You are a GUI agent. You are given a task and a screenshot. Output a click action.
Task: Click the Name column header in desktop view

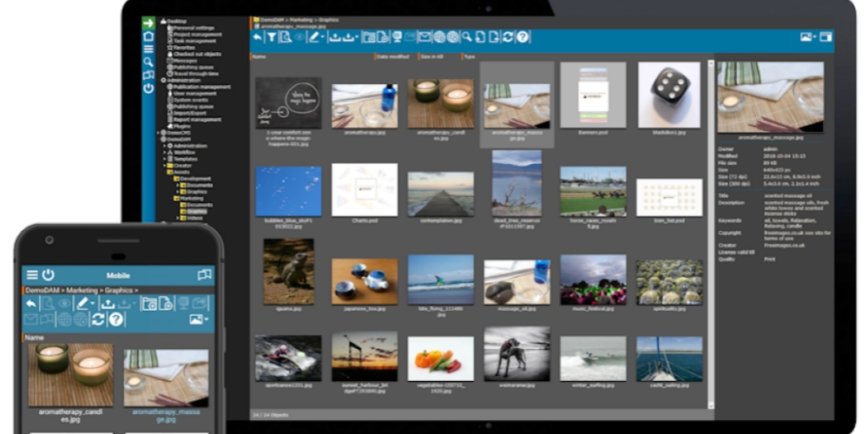click(x=260, y=56)
